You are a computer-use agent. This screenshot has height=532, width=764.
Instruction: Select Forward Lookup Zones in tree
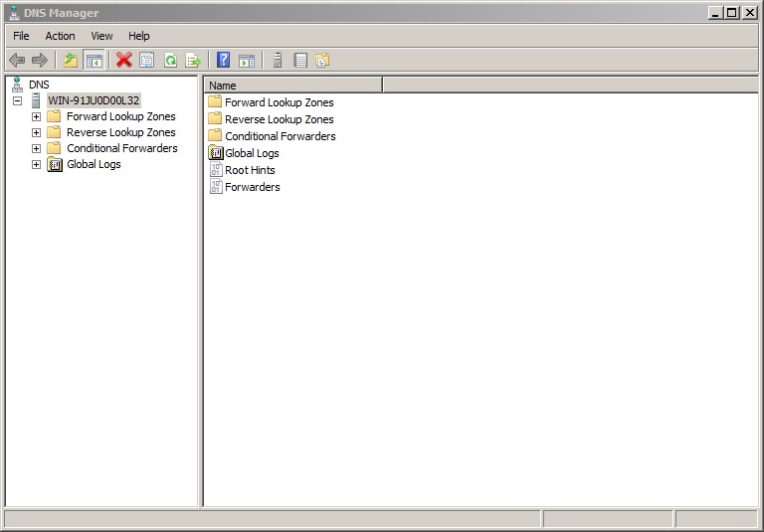click(120, 117)
